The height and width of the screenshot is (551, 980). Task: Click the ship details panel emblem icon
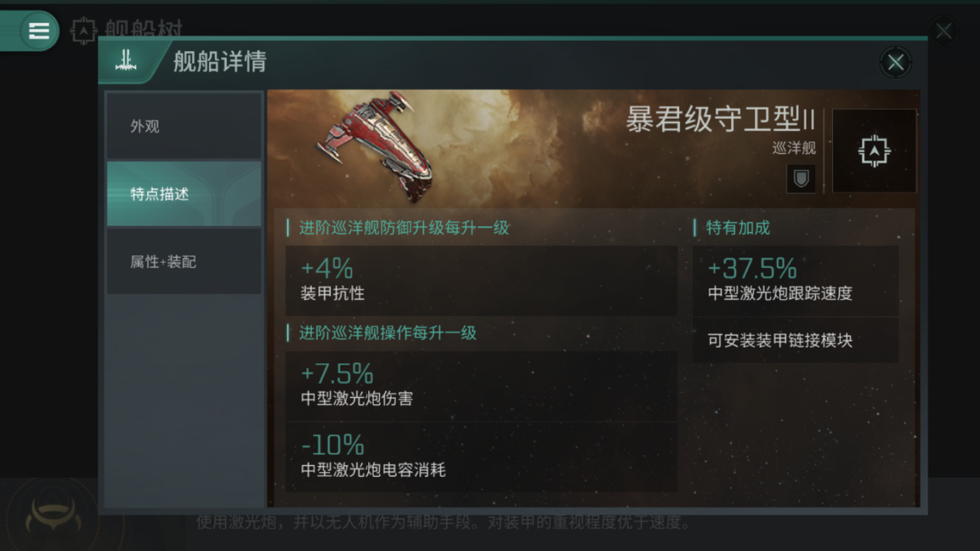127,60
